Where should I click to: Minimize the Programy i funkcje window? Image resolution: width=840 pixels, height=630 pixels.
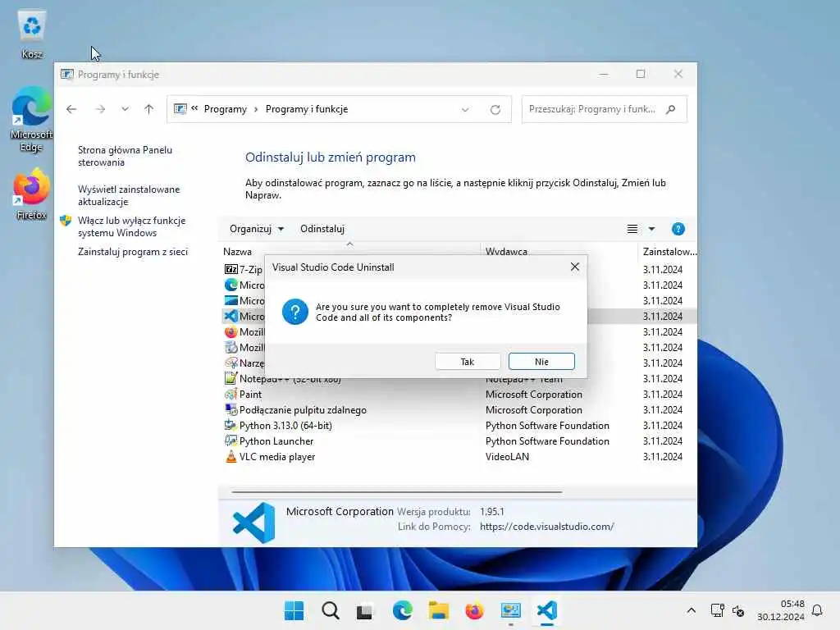[x=604, y=74]
